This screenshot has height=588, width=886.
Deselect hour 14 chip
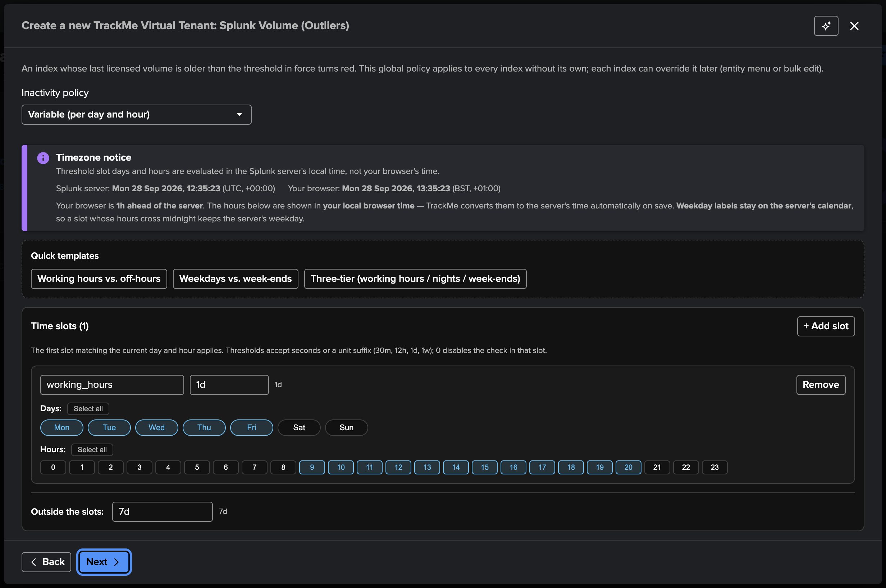456,467
